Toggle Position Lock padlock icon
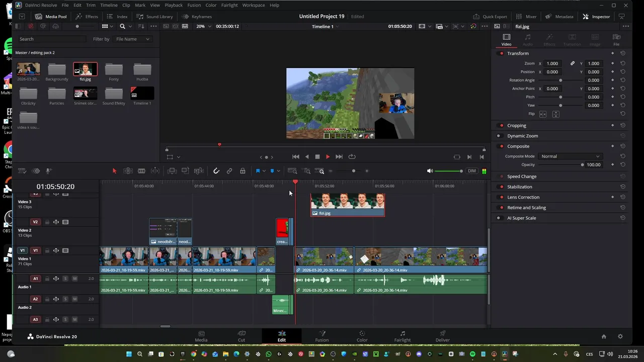 point(243,171)
